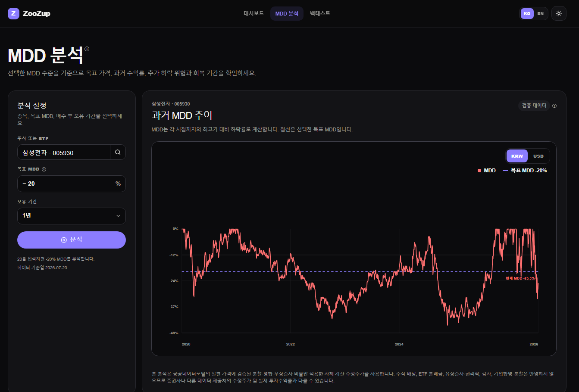This screenshot has height=392, width=579.
Task: Click the 주식 또는 ETF field label
Action: (33, 138)
